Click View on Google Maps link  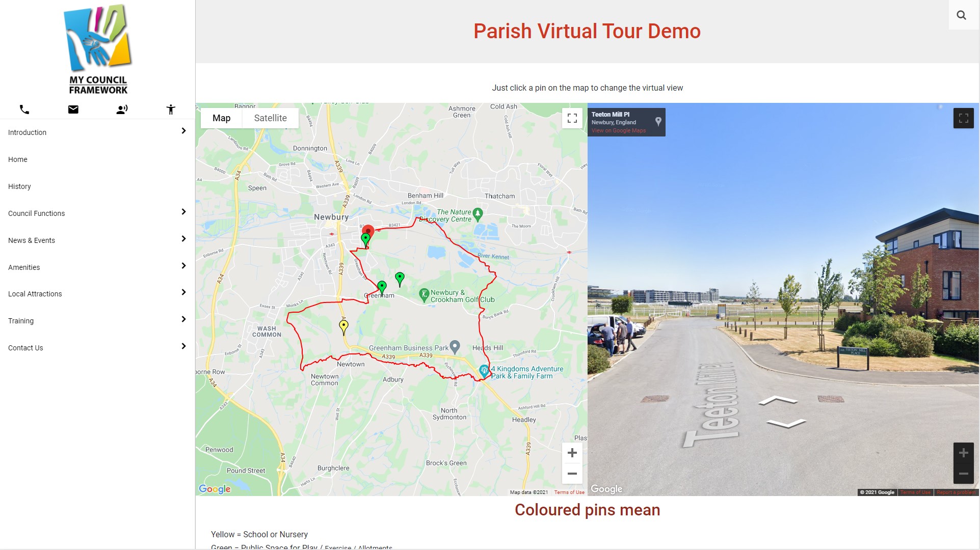coord(618,131)
